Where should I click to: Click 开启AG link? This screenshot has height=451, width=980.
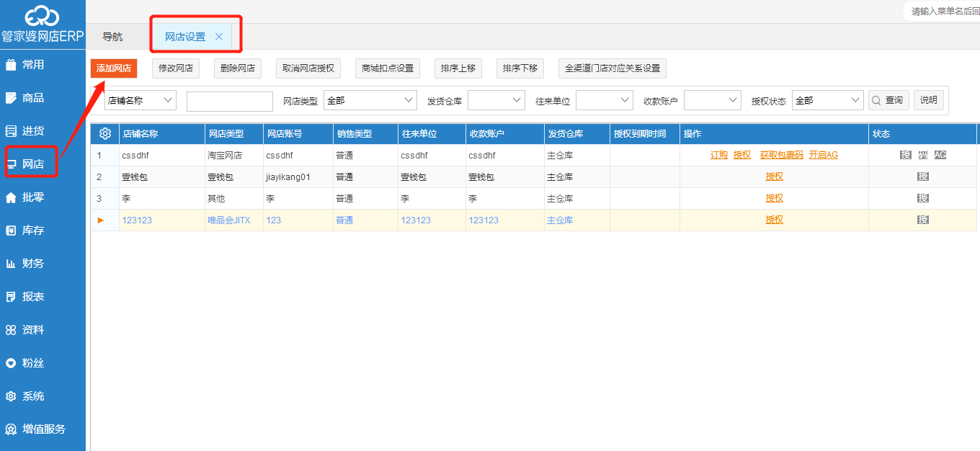point(824,155)
